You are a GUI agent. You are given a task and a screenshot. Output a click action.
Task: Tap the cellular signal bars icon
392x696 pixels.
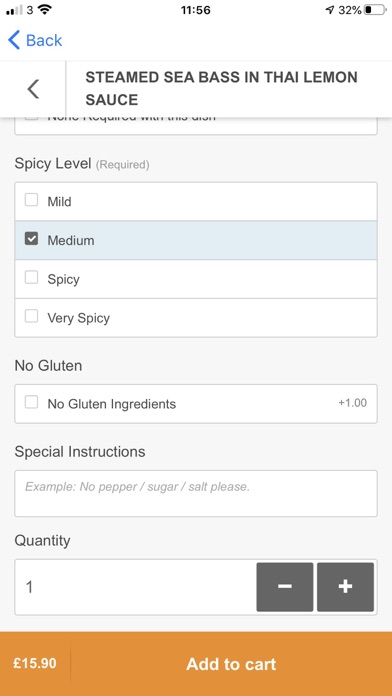[14, 10]
